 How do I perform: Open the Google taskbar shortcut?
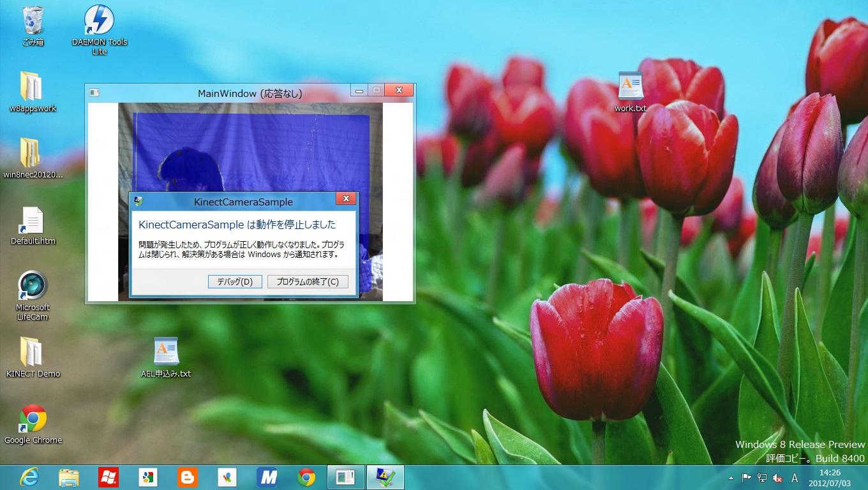(x=147, y=477)
